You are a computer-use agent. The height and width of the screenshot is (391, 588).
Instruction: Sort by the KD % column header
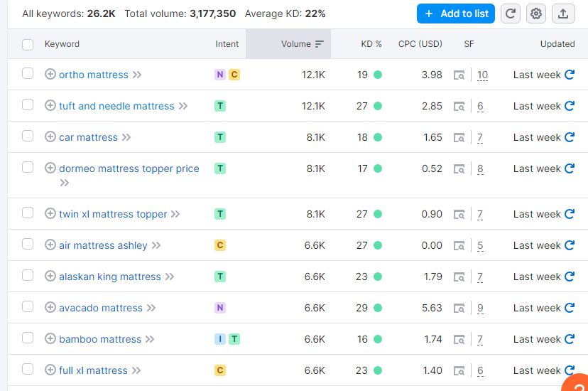click(371, 44)
